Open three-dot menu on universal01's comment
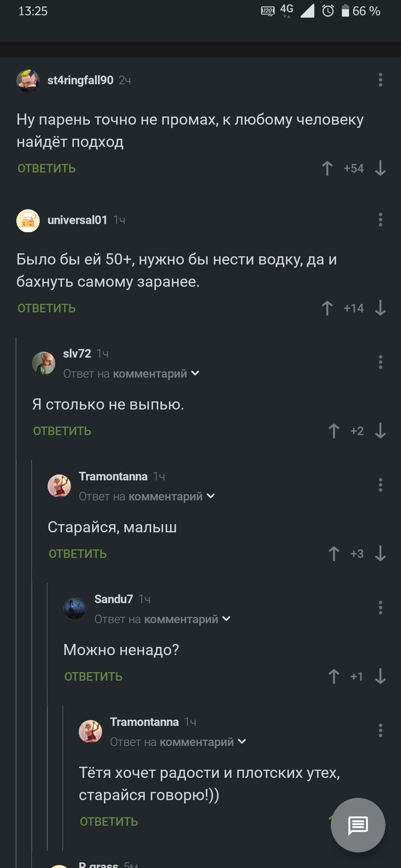The height and width of the screenshot is (868, 401). click(x=380, y=220)
